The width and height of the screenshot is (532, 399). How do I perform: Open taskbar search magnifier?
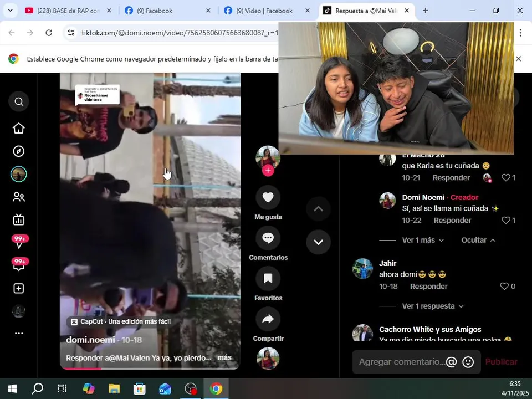(x=37, y=388)
